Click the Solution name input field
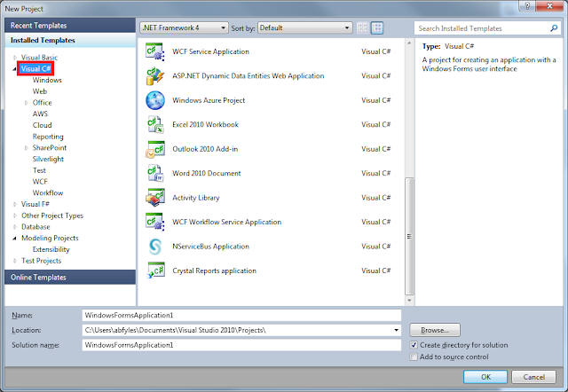Image resolution: width=568 pixels, height=392 pixels. [x=241, y=345]
